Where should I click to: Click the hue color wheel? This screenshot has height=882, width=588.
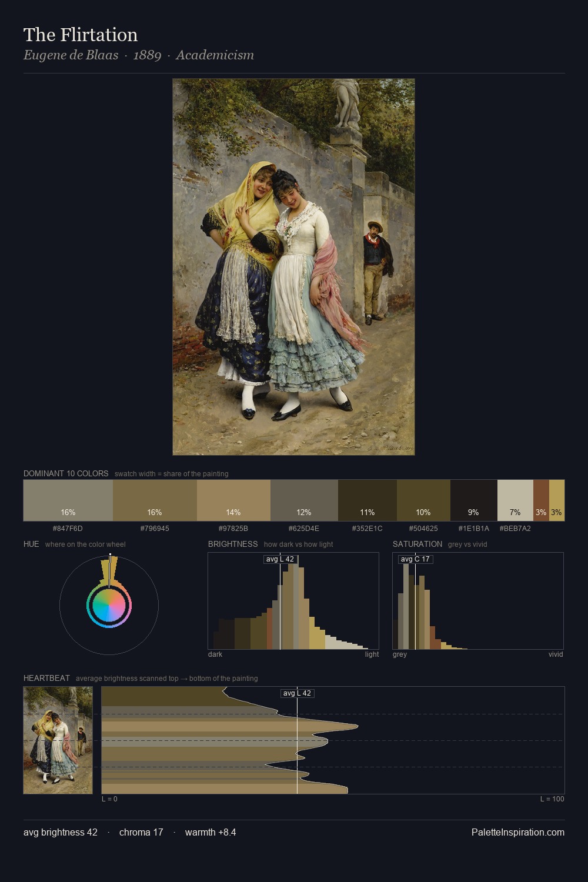(109, 605)
